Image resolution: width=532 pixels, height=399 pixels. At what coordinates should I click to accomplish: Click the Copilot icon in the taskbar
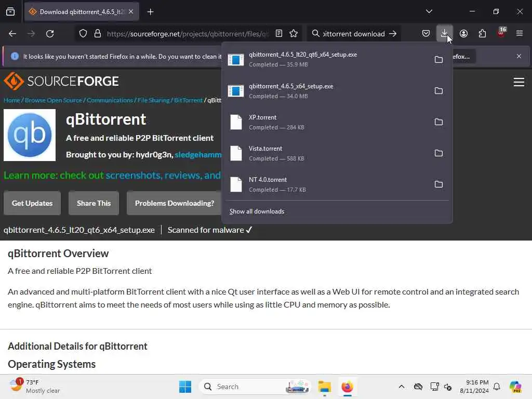point(515,387)
